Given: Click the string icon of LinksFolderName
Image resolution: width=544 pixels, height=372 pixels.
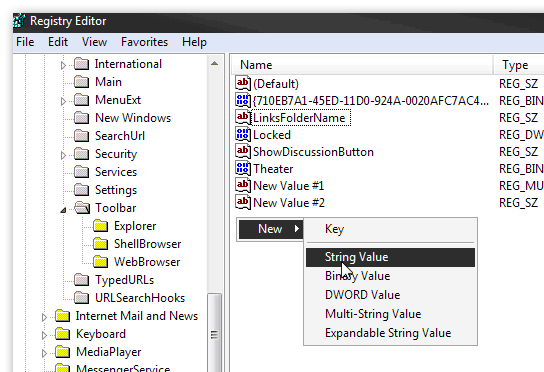Looking at the screenshot, I should 243,117.
